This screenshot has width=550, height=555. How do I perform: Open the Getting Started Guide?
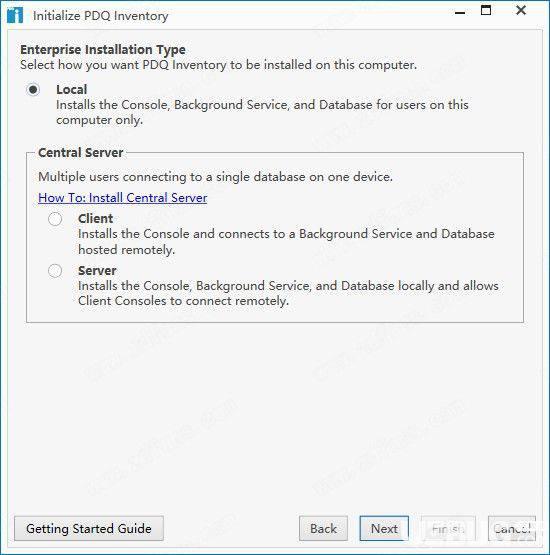click(x=89, y=528)
